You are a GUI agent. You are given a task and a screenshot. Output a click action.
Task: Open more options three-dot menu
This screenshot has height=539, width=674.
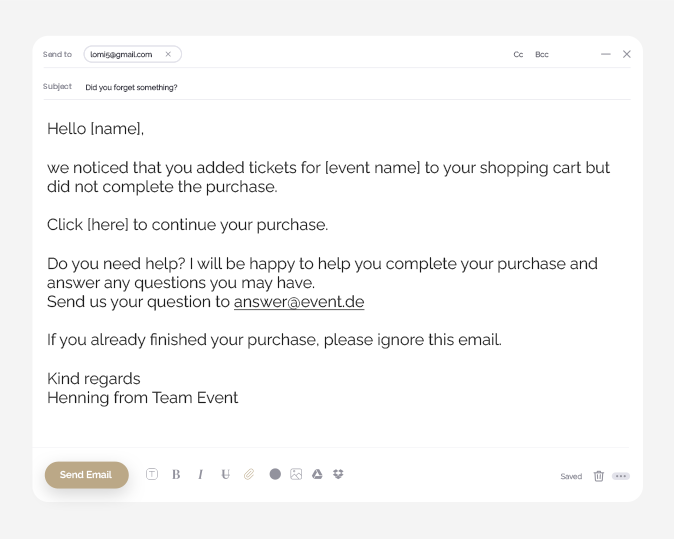[621, 476]
